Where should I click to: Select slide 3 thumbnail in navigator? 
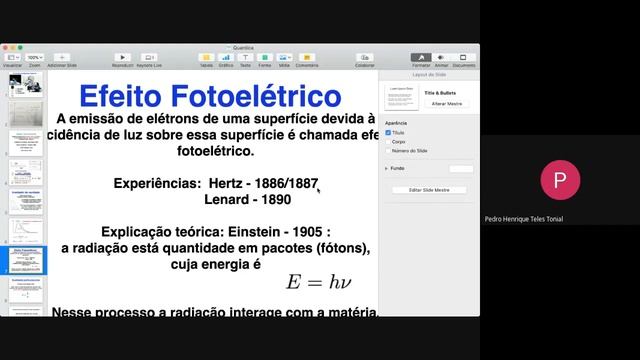tap(26, 144)
